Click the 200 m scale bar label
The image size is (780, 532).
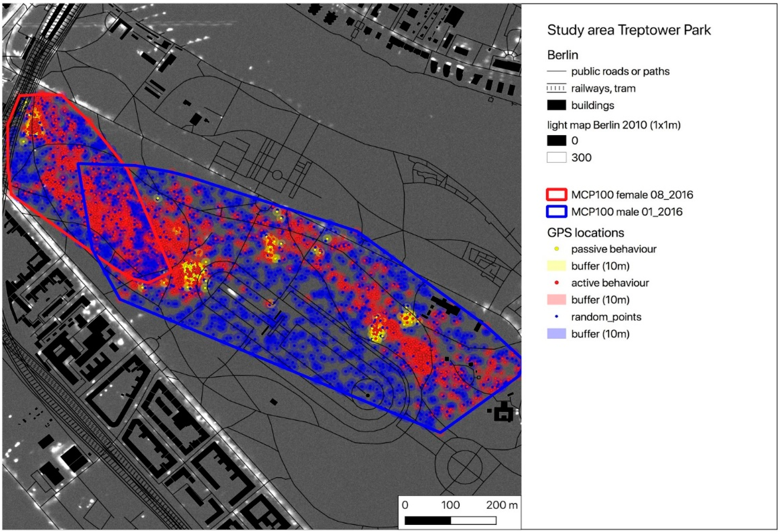click(x=502, y=505)
